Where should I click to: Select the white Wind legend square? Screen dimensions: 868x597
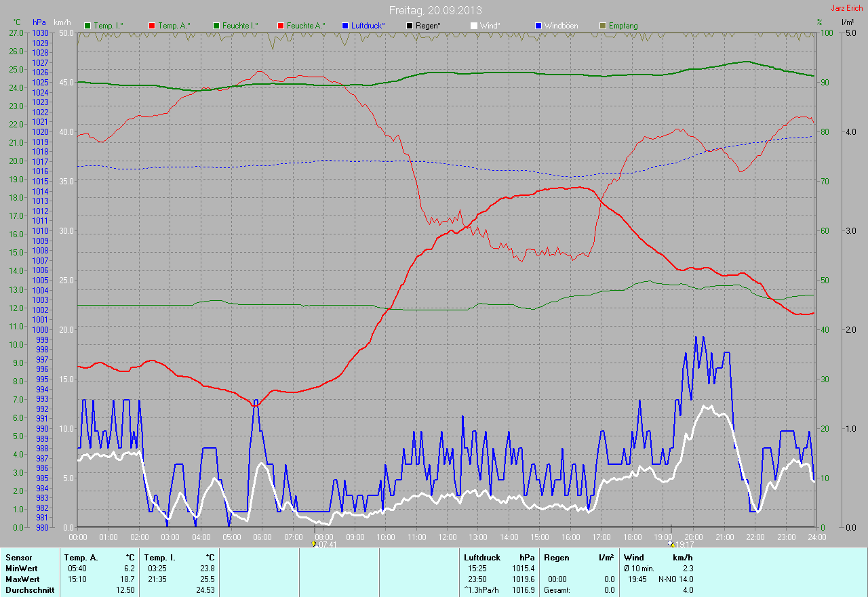(474, 26)
